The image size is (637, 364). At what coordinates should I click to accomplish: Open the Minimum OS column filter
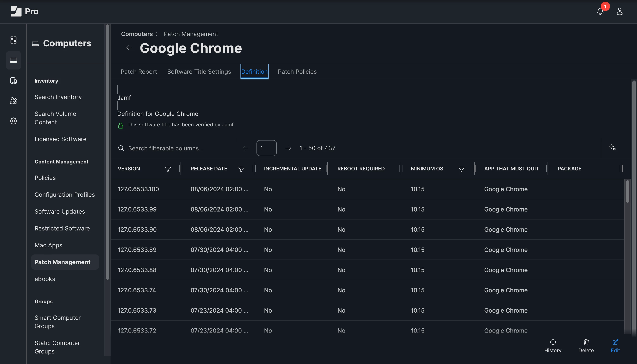(x=461, y=169)
